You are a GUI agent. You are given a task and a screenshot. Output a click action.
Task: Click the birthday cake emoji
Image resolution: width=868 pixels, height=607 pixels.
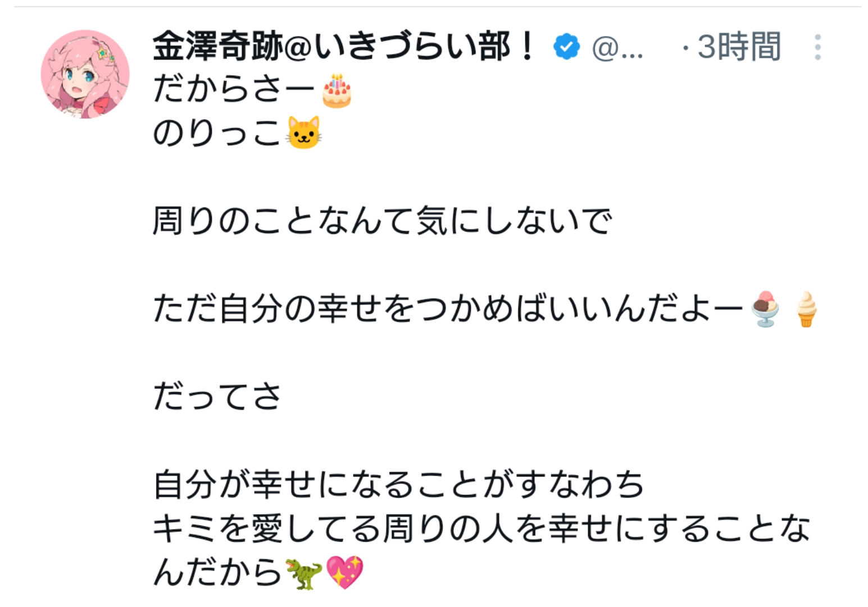(337, 91)
